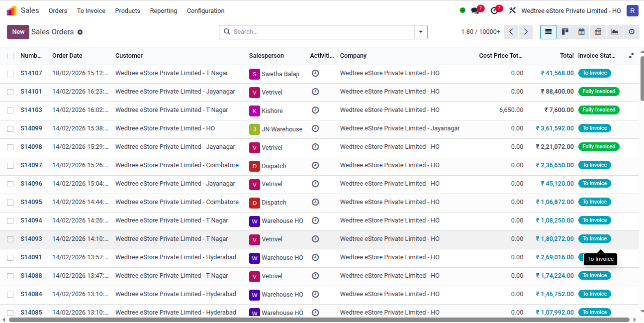Open order number S14085
The image size is (644, 323).
pos(31,313)
